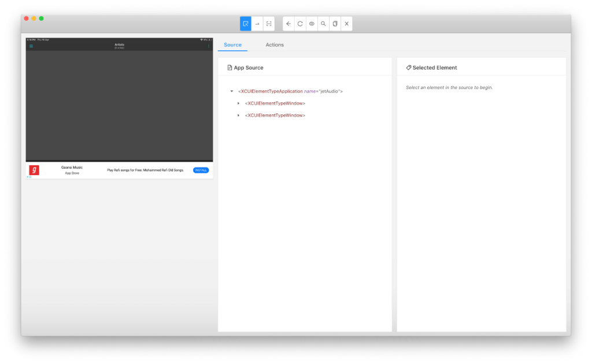Switch to Tap By Coordinates mode

point(269,24)
